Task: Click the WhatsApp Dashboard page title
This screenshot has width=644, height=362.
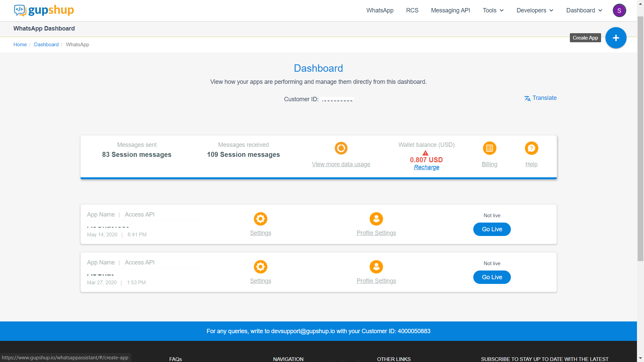Action: (44, 28)
